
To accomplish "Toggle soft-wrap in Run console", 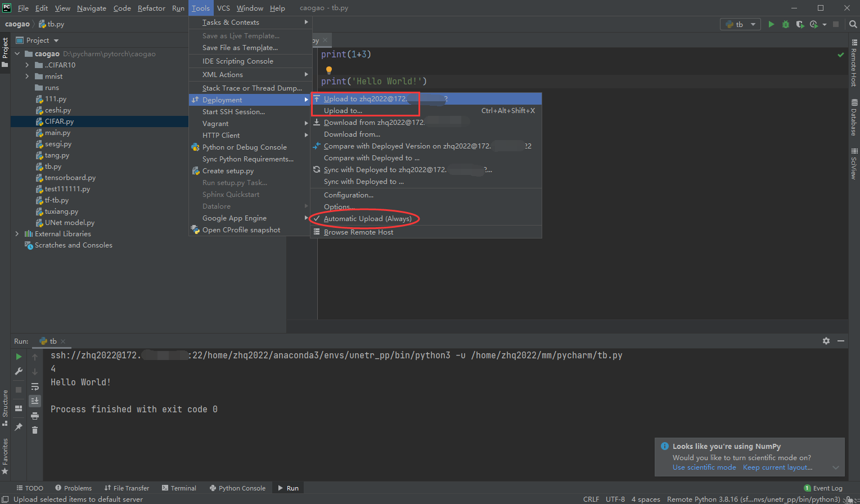I will [35, 386].
